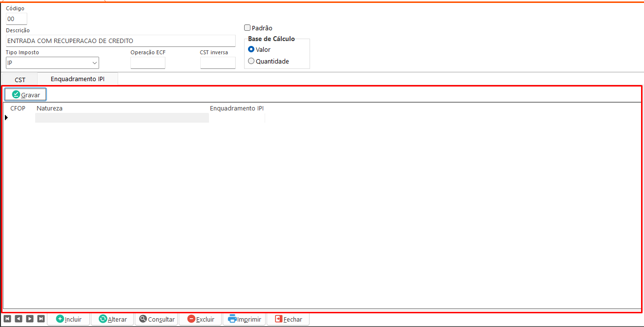Save with the Gravar button
This screenshot has width=644, height=327.
tap(26, 94)
